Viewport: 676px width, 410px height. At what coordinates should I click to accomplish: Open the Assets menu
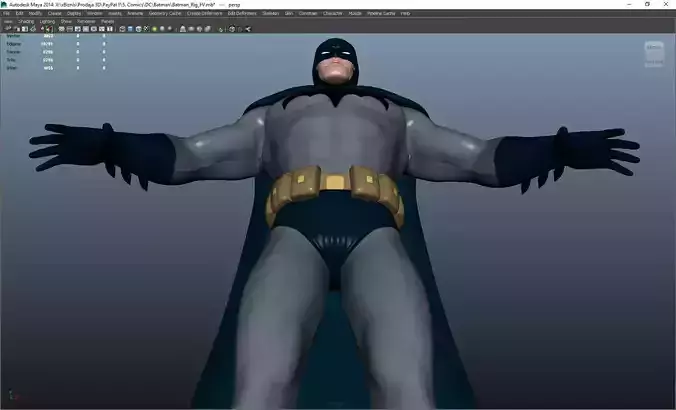click(115, 13)
